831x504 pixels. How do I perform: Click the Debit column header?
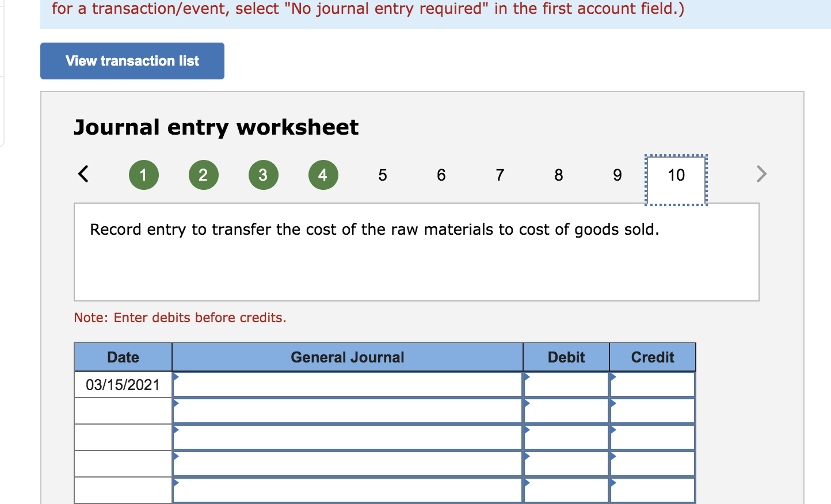pos(566,357)
